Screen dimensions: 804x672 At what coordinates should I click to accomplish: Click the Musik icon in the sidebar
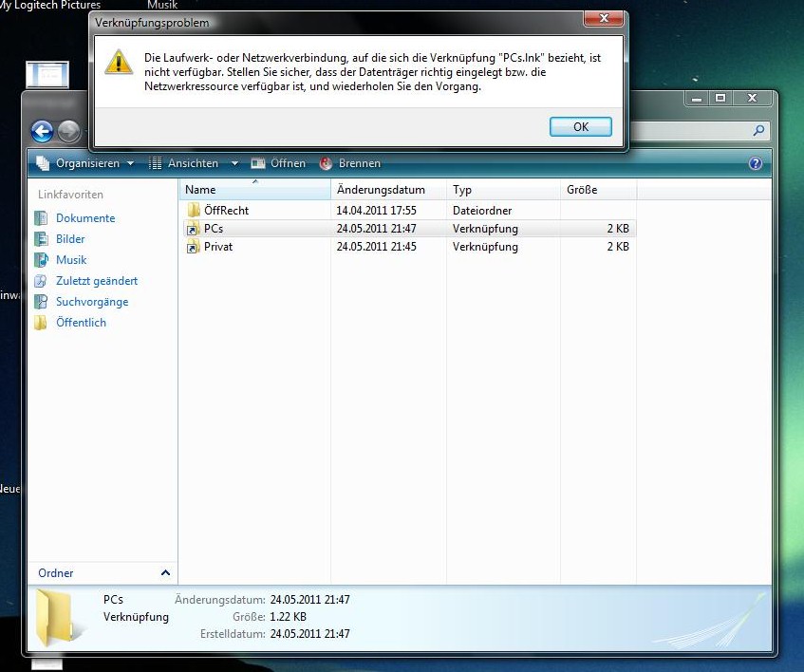tap(40, 260)
